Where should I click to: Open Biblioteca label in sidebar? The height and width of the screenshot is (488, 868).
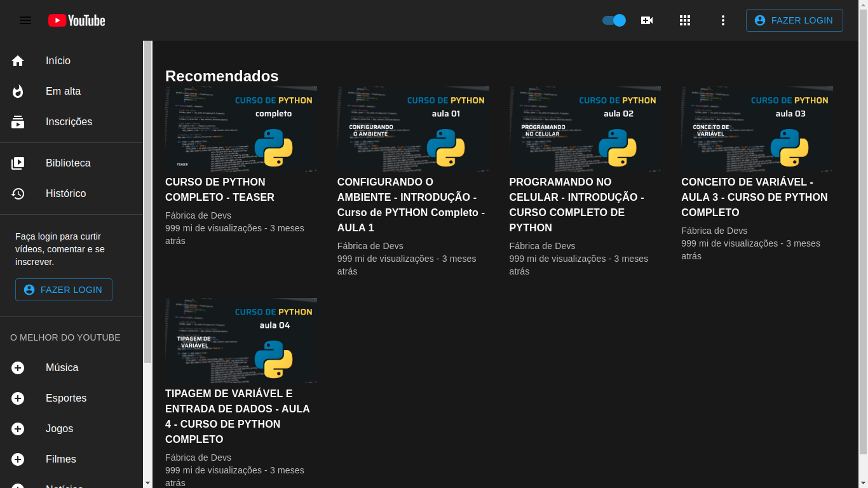click(x=68, y=163)
